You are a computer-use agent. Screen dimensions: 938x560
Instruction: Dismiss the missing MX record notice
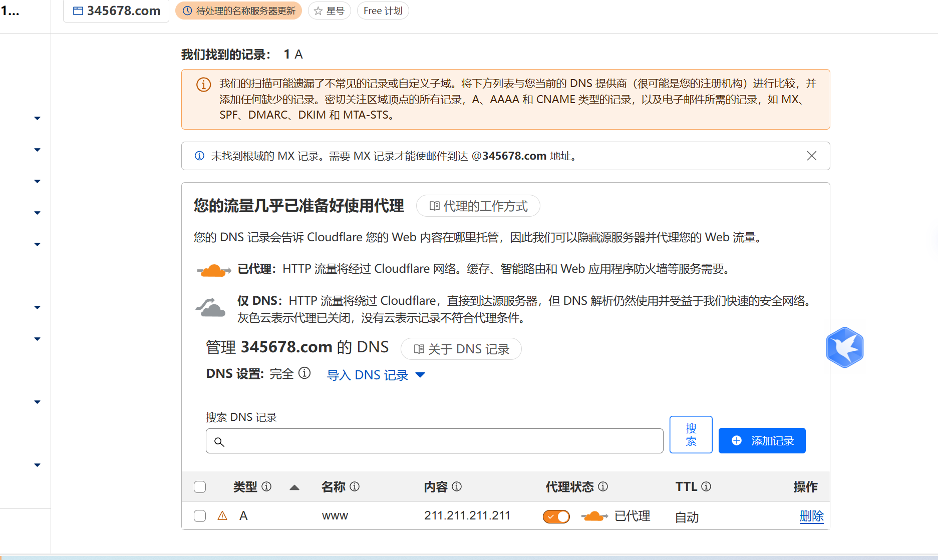[x=812, y=156]
